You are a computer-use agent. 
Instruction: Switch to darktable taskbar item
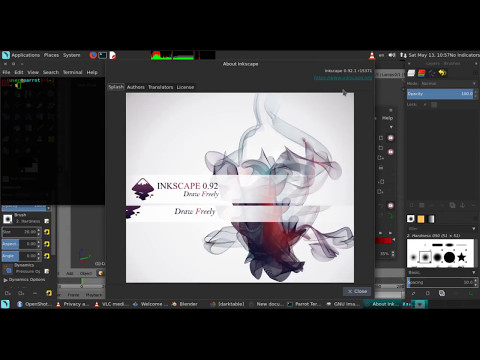pyautogui.click(x=227, y=304)
